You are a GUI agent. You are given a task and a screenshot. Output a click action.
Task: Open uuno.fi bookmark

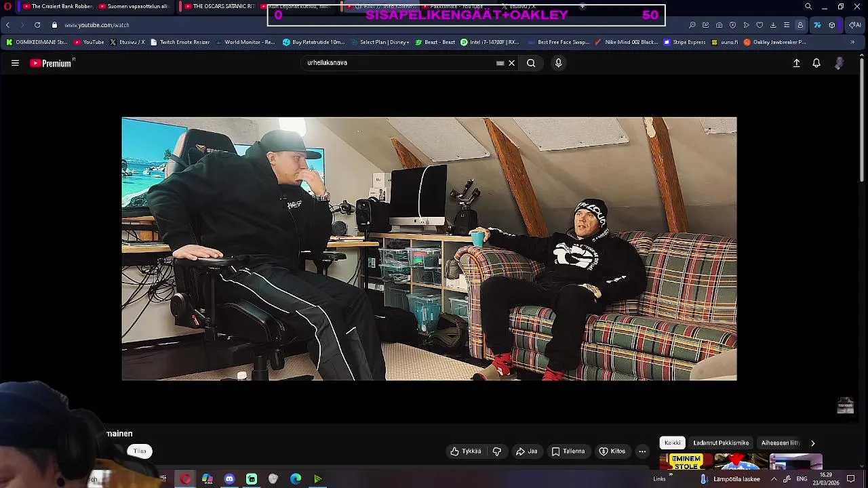tap(724, 42)
